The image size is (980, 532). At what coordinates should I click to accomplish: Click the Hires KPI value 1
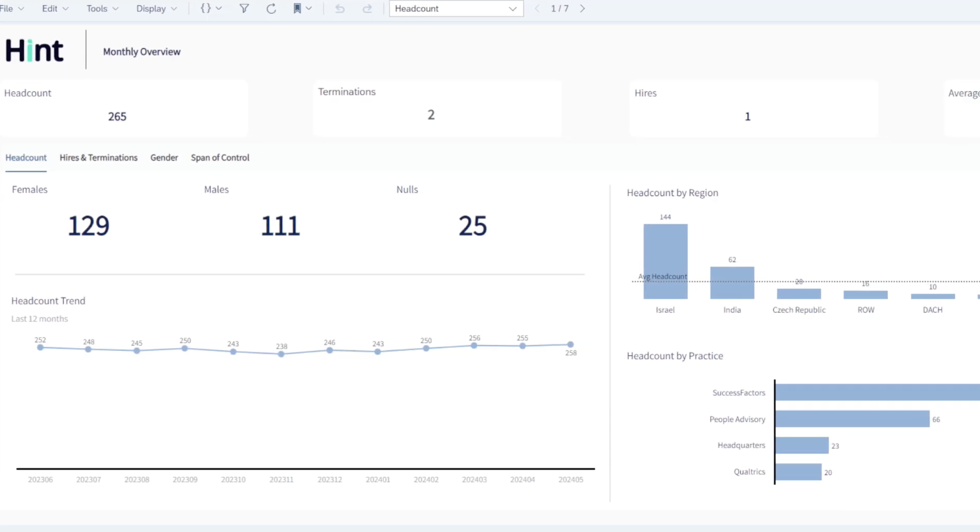coord(747,116)
